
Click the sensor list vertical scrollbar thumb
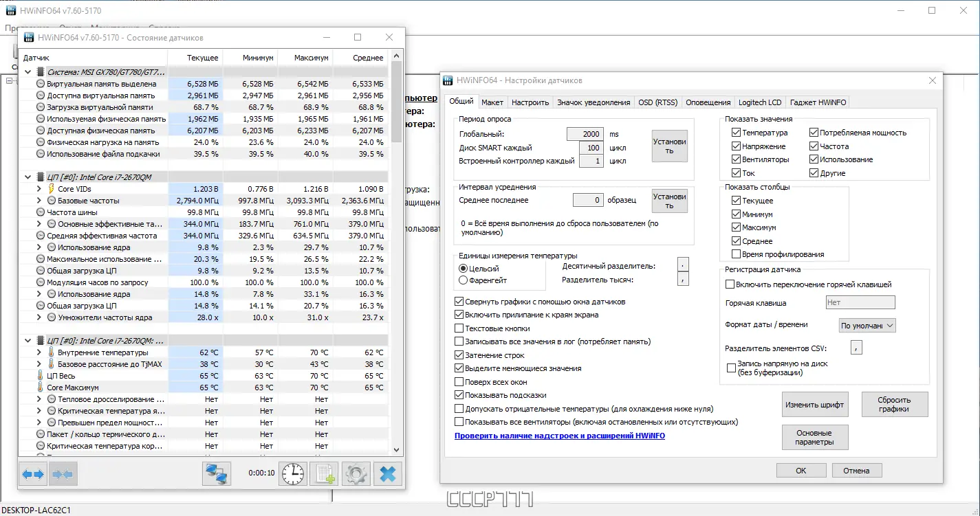pos(396,103)
